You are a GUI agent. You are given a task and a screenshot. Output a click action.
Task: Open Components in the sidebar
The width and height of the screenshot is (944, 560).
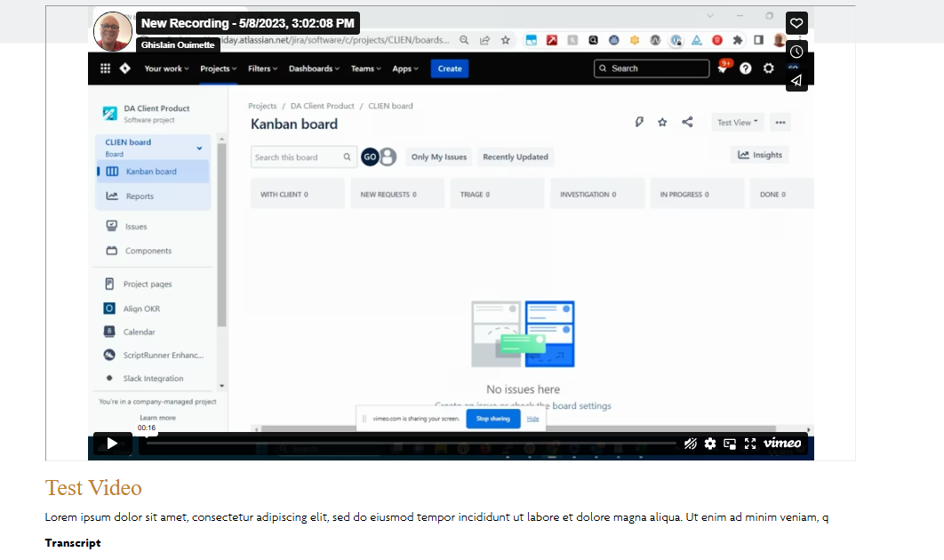[x=148, y=251]
